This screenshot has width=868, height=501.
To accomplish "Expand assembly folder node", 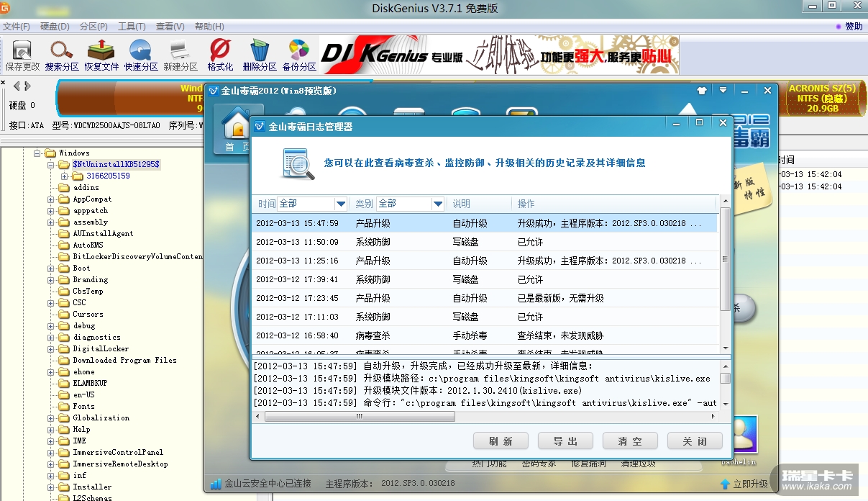I will coord(51,222).
